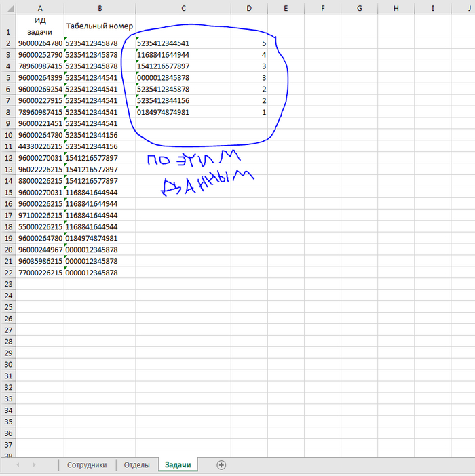Click cell with 88000226215
Screen dimensions: 475x476
point(40,181)
